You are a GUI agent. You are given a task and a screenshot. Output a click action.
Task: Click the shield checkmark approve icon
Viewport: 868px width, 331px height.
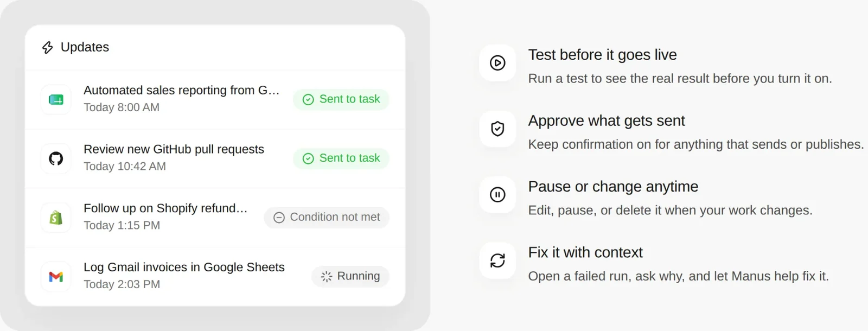(497, 129)
